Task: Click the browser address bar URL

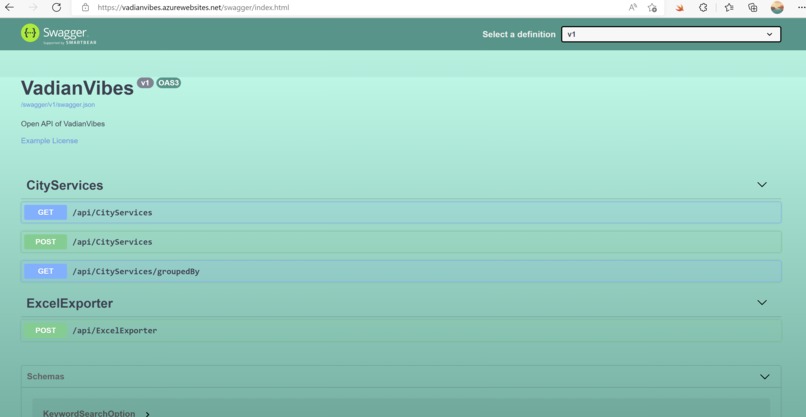Action: point(193,8)
